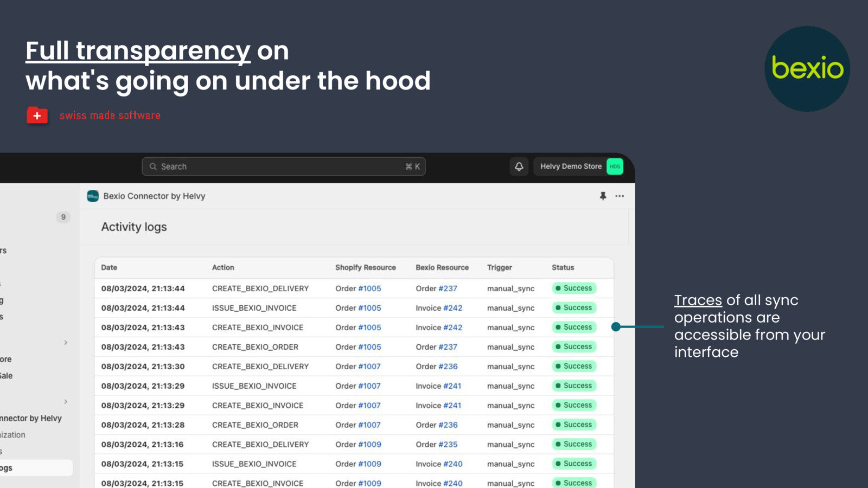Select the highlighted Logs sidebar item
Image resolution: width=868 pixels, height=488 pixels.
tap(36, 468)
